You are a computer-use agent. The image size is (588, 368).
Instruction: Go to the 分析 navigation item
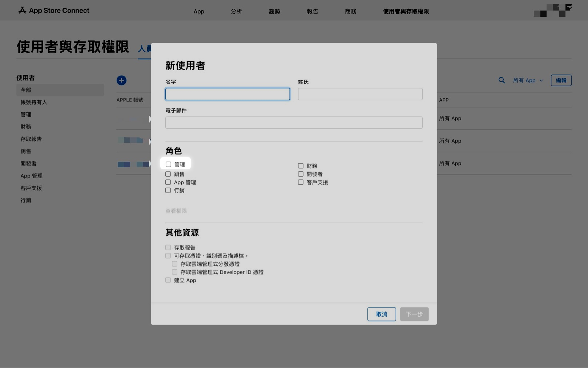pyautogui.click(x=236, y=11)
